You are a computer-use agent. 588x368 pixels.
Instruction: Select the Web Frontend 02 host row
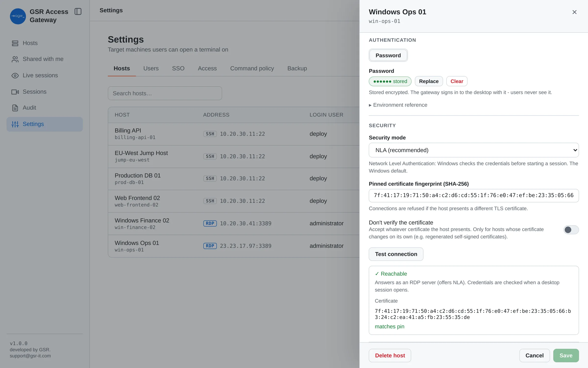[x=234, y=201]
